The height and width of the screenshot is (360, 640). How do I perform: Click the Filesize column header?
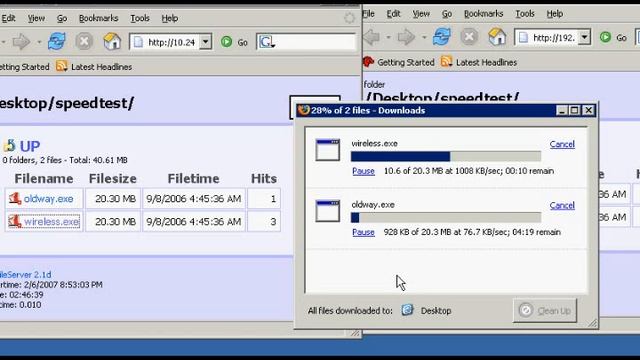coord(113,178)
